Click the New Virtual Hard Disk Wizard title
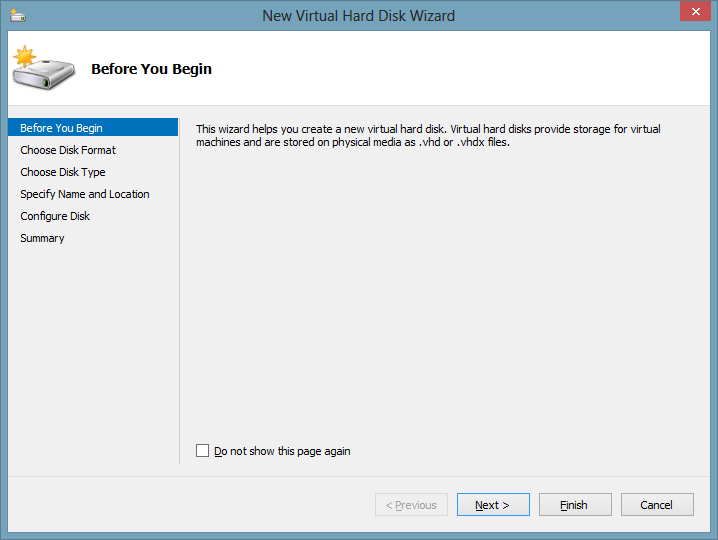 click(x=359, y=16)
